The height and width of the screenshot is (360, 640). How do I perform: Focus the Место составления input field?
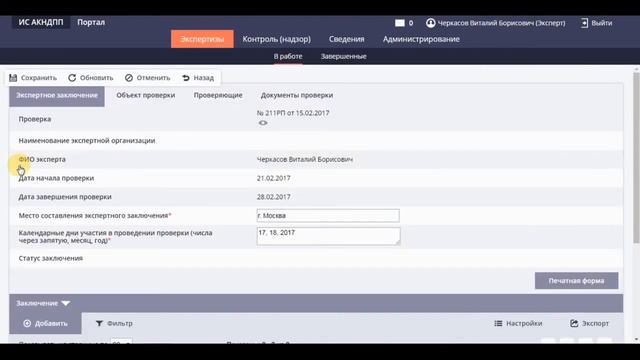(328, 216)
